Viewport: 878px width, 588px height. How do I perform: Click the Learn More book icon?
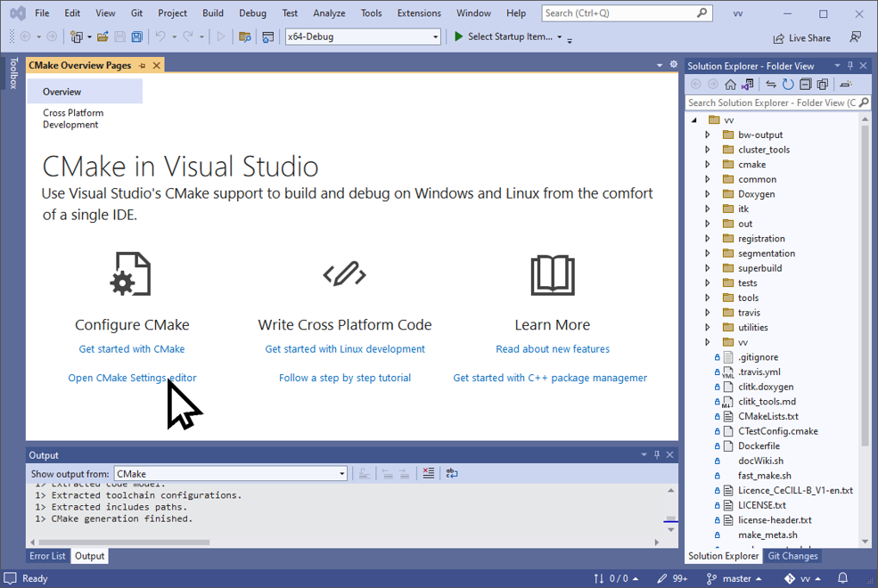point(553,274)
